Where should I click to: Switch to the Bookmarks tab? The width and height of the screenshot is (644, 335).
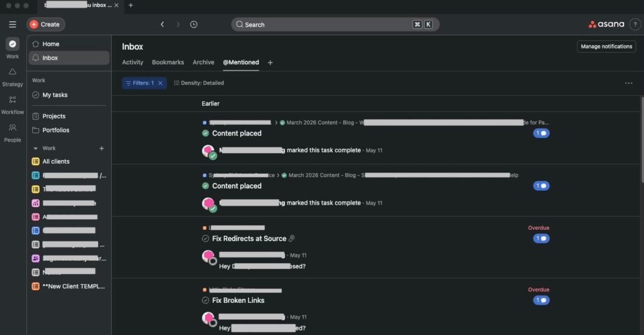(x=168, y=62)
